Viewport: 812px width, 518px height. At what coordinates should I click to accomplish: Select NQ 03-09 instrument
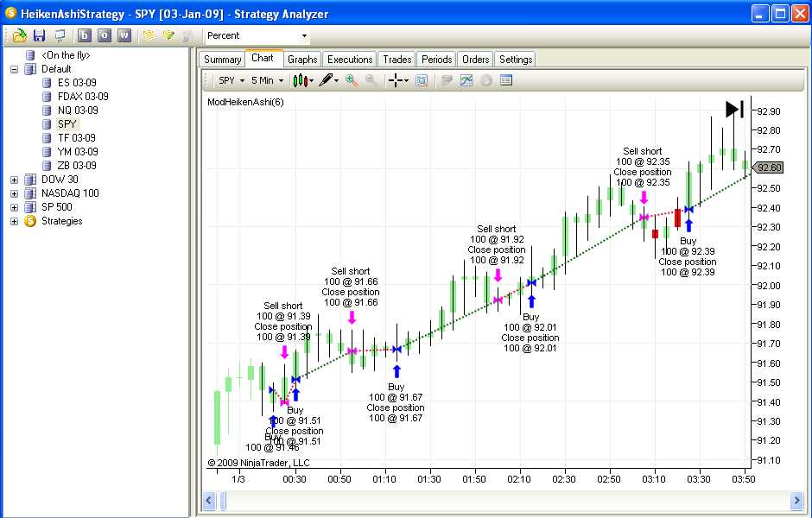(x=78, y=111)
